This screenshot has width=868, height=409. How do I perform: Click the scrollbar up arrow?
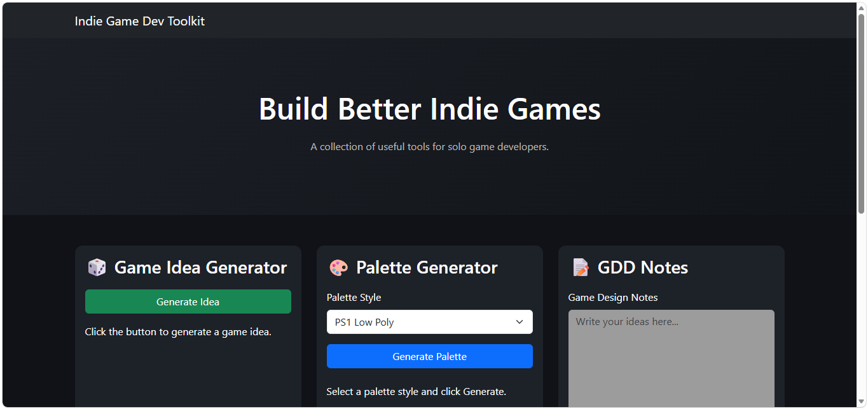(861, 8)
